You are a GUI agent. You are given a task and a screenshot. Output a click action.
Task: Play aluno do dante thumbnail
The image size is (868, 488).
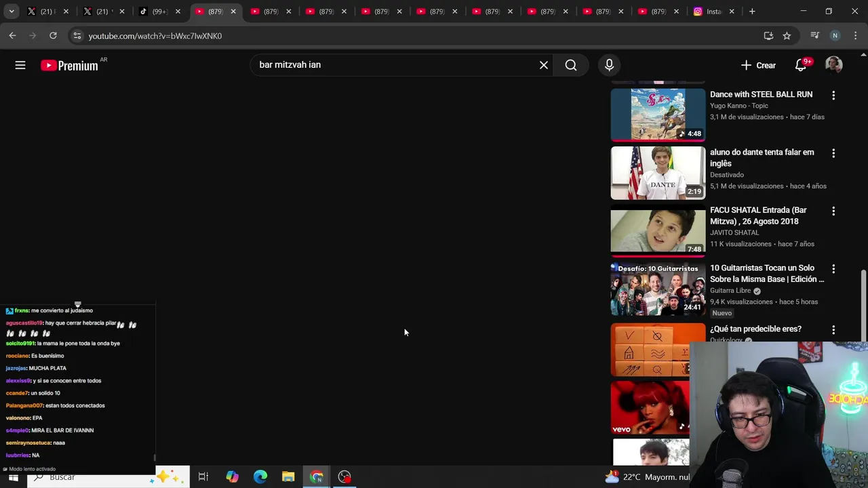(x=658, y=172)
